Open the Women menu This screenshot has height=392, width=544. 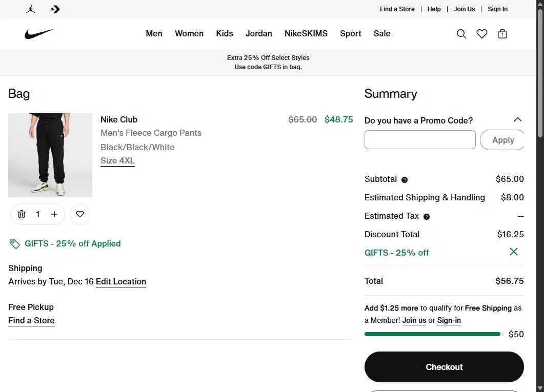[x=189, y=34]
